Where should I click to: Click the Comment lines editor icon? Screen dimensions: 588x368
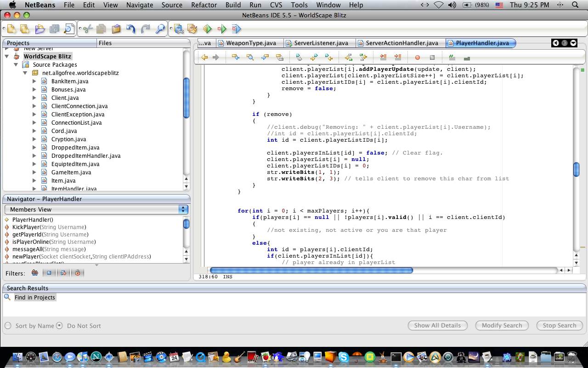point(452,57)
